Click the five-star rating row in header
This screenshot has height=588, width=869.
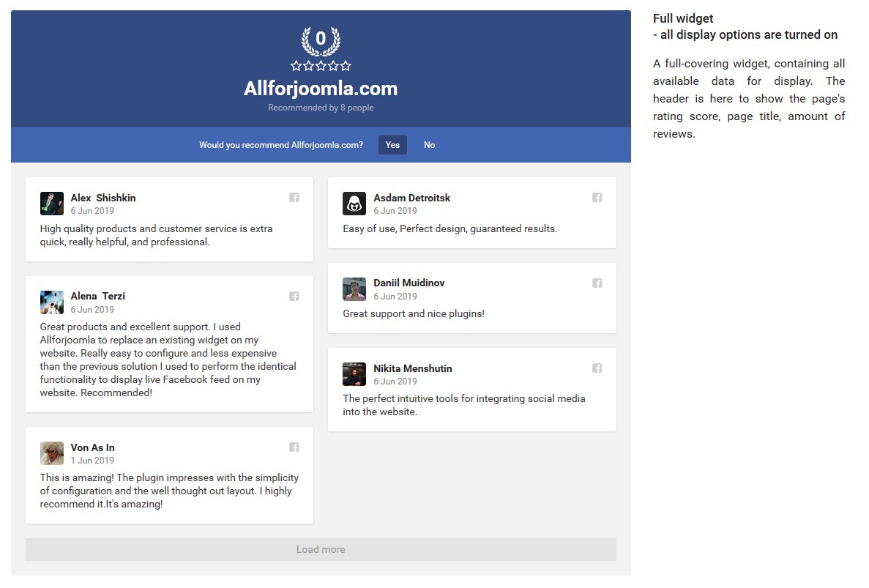pyautogui.click(x=321, y=66)
